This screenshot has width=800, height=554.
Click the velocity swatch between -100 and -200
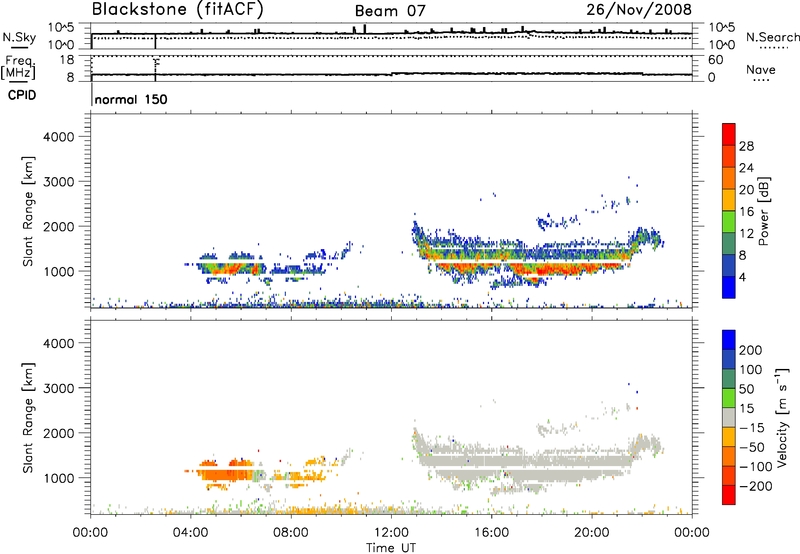click(729, 476)
